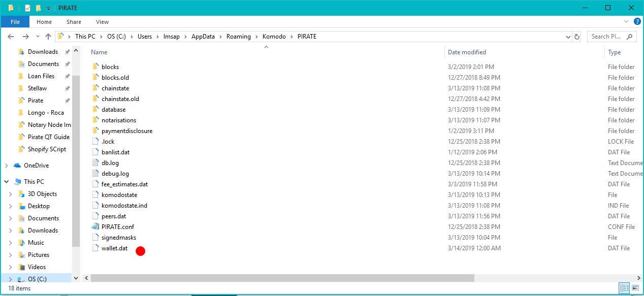
Task: Select the komodostate.ind file name
Action: [124, 205]
